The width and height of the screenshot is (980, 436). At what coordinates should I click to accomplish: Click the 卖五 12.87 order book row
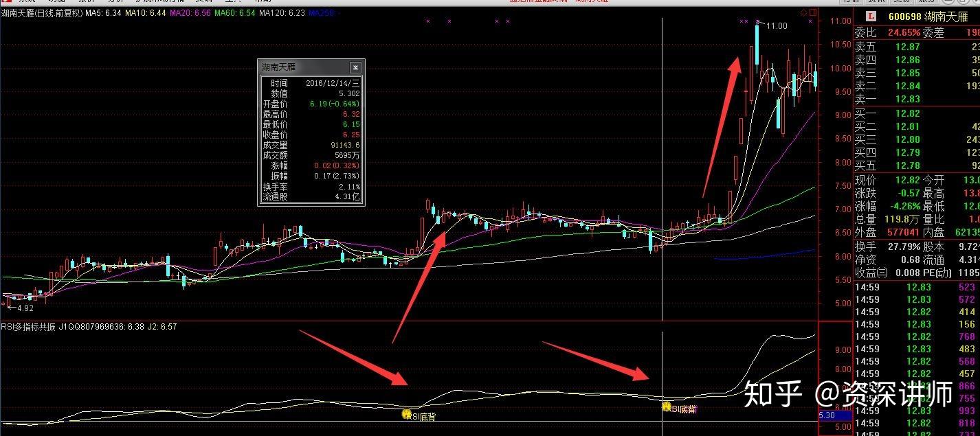917,47
